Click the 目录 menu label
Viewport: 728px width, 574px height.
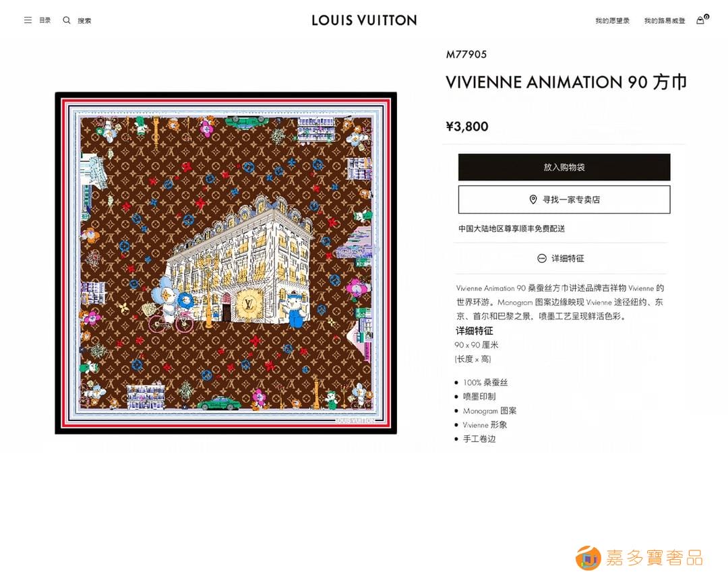pos(45,20)
